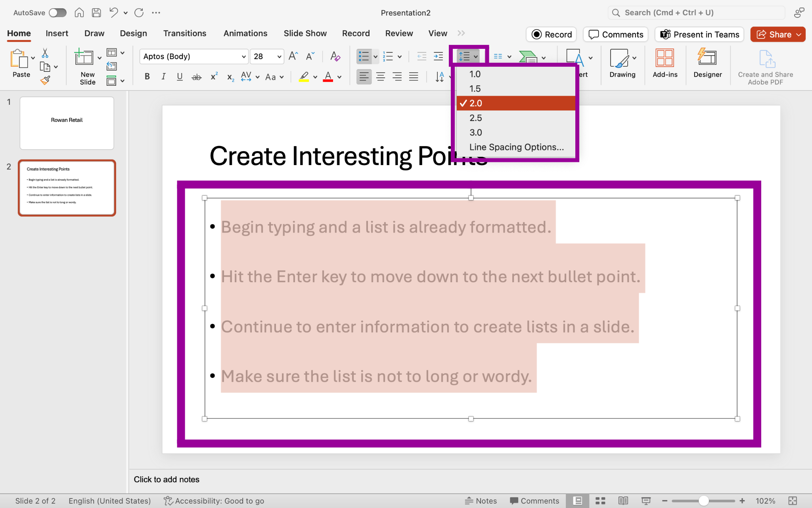Viewport: 812px width, 508px height.
Task: Toggle Italic formatting
Action: click(163, 77)
